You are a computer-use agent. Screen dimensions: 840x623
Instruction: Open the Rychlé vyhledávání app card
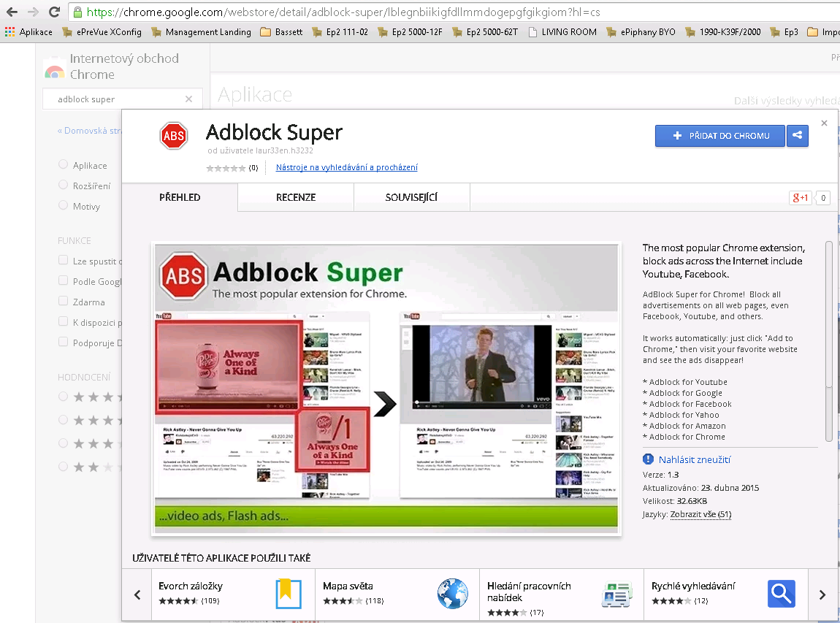point(725,595)
